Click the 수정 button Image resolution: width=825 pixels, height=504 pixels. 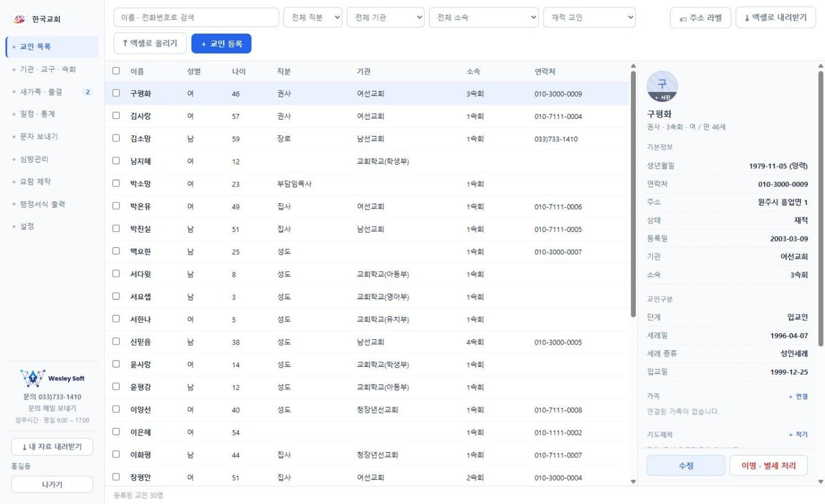686,465
